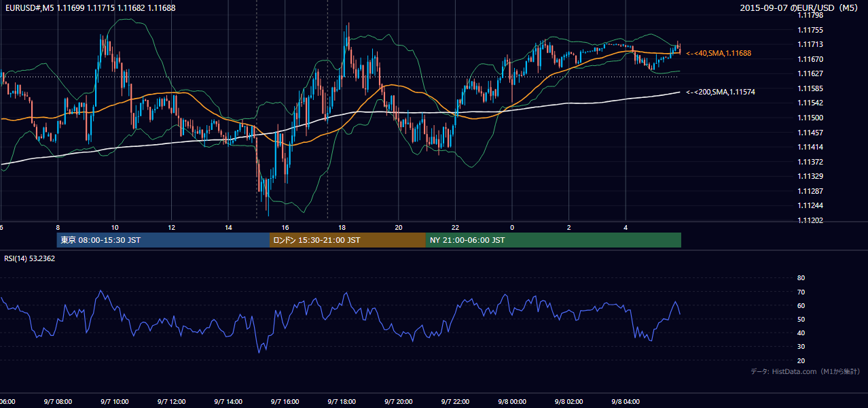Click price axis label 1.11755
Image resolution: width=868 pixels, height=408 pixels.
pos(810,30)
